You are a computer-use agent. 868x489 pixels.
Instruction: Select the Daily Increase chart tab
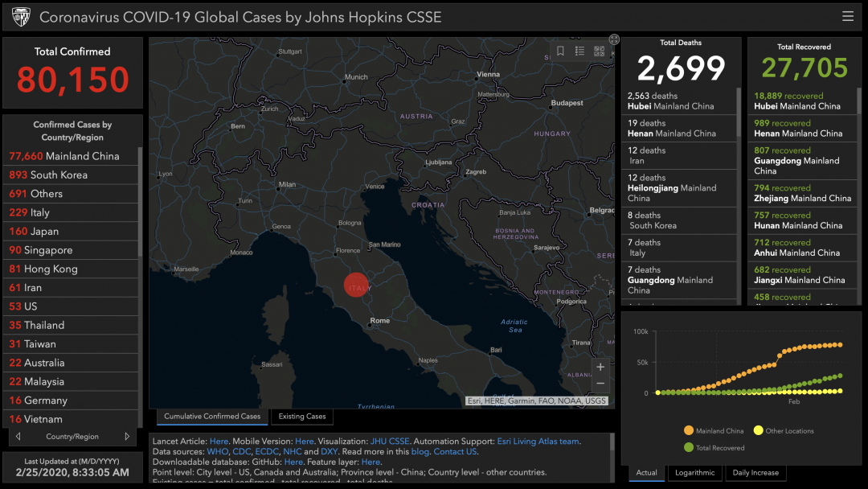[x=755, y=473]
